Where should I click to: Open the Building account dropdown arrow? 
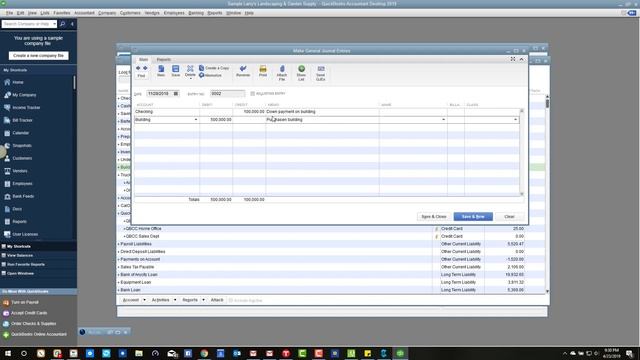(x=196, y=120)
